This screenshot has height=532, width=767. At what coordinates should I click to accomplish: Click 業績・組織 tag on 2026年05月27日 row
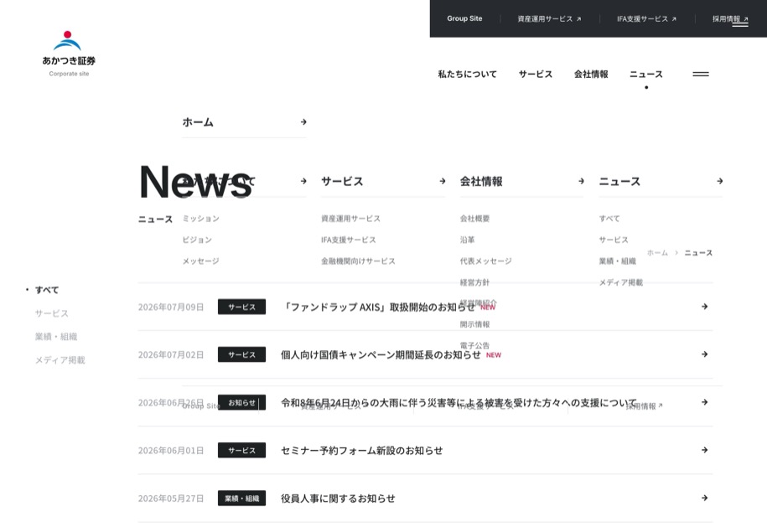(x=241, y=498)
